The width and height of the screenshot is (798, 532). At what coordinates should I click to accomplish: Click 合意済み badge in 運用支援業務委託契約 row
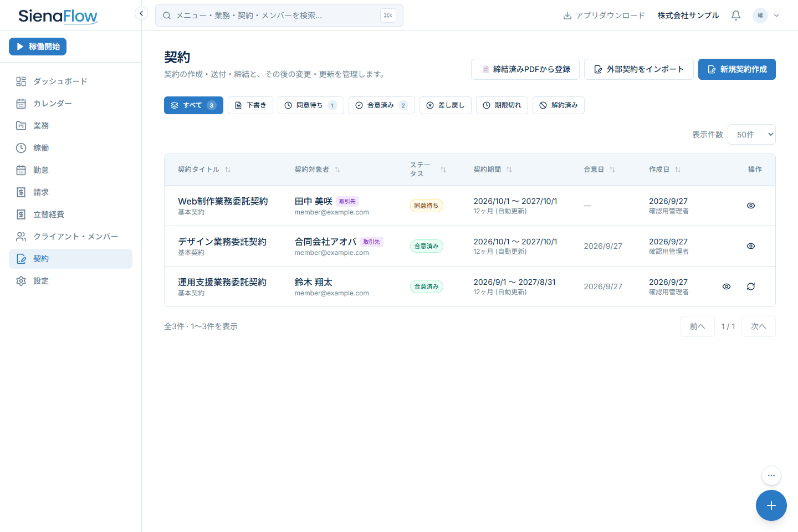[426, 287]
